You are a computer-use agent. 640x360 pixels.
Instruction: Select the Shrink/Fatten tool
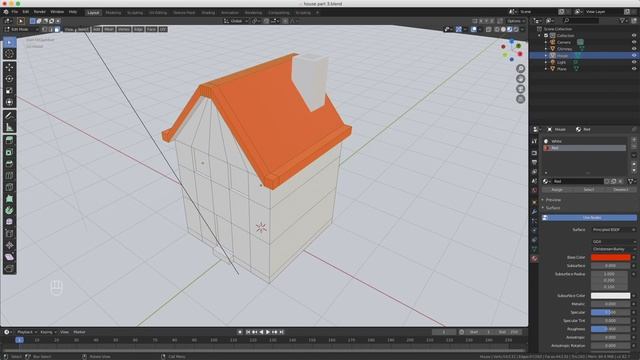(x=9, y=245)
